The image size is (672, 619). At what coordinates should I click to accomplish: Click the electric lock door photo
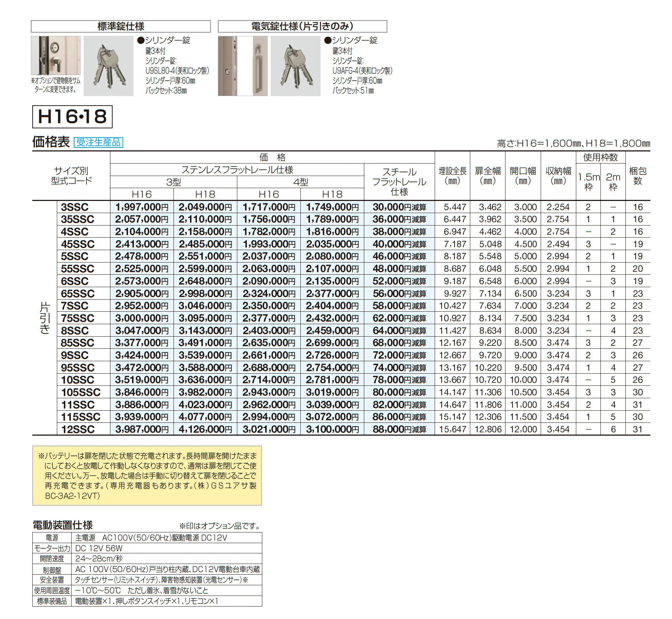243,66
